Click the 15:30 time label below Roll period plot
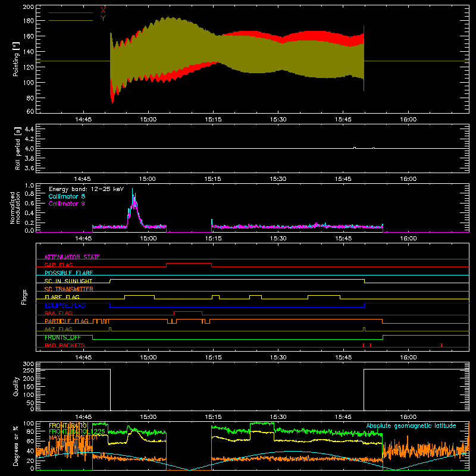Viewport: 476px width, 476px height. (278, 179)
